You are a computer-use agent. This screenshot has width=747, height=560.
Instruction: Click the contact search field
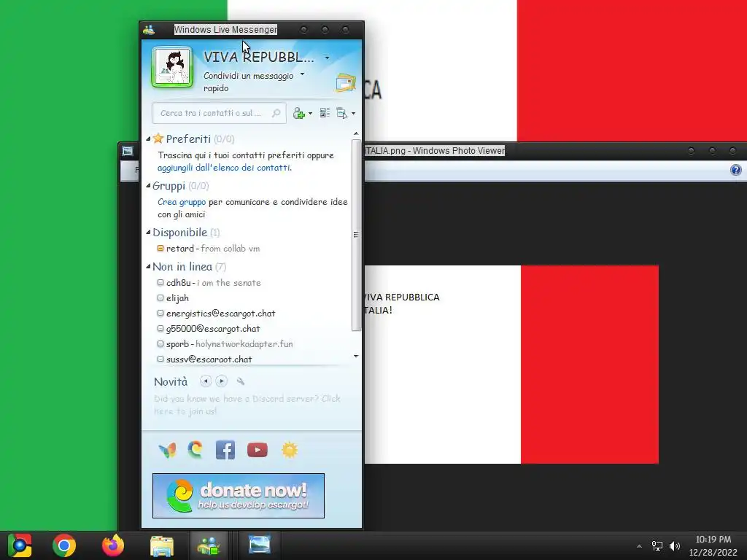tap(219, 113)
